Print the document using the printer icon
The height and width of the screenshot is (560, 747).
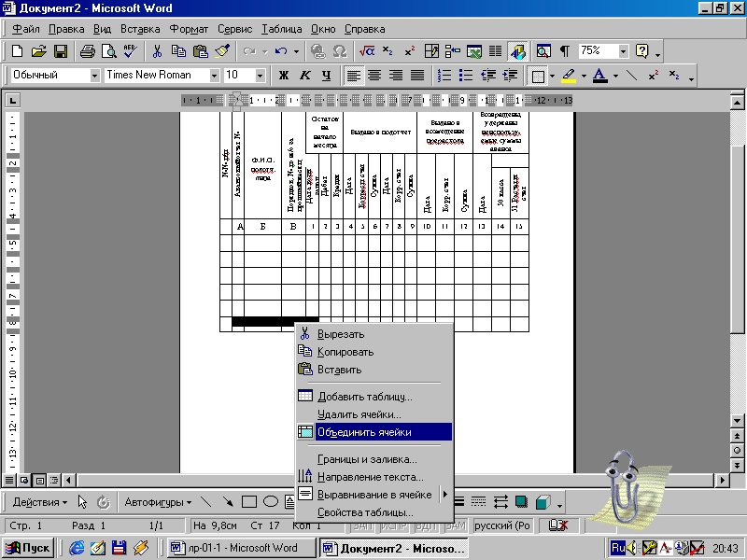point(87,51)
